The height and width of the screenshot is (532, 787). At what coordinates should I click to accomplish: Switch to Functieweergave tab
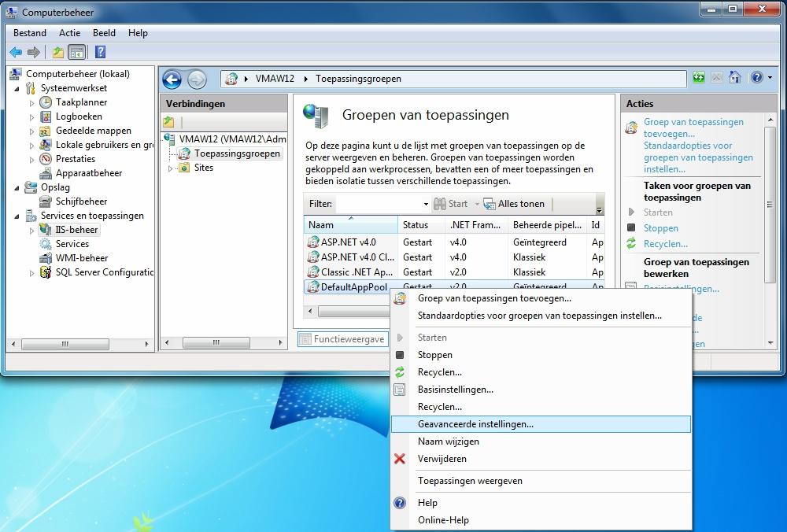[x=343, y=339]
